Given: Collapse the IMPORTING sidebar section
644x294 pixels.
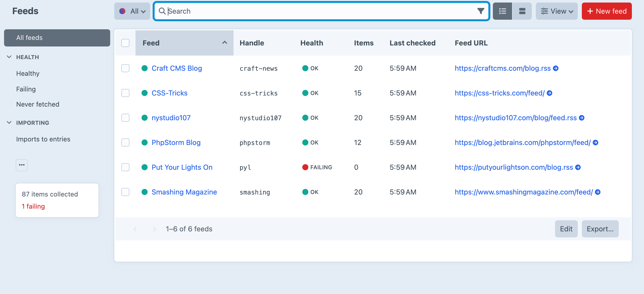Looking at the screenshot, I should [x=9, y=123].
